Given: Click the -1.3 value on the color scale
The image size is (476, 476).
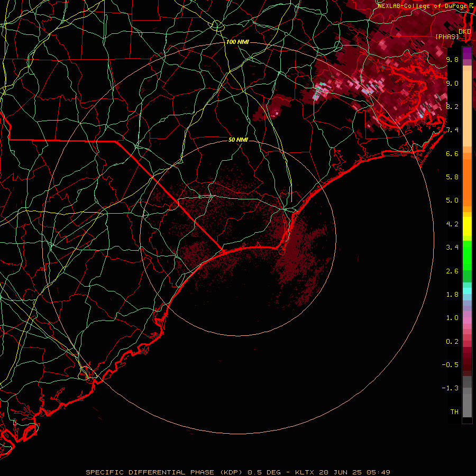Looking at the screenshot, I should [x=450, y=388].
